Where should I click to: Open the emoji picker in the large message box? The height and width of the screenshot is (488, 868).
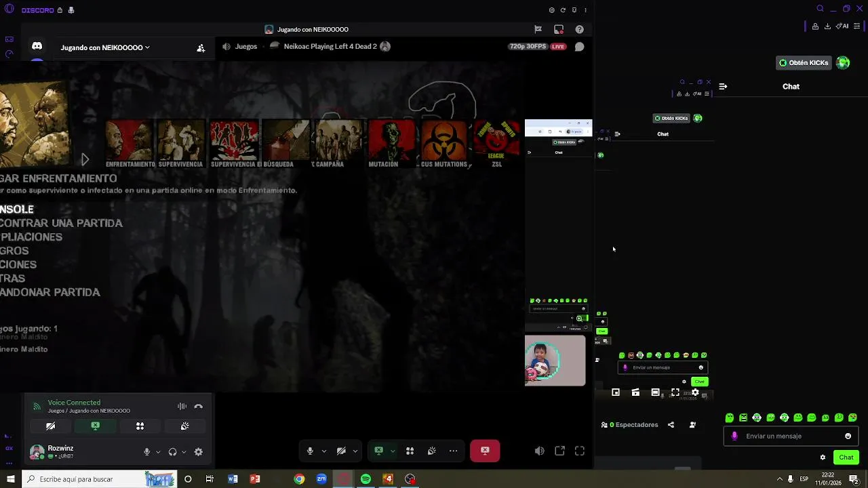tap(848, 436)
